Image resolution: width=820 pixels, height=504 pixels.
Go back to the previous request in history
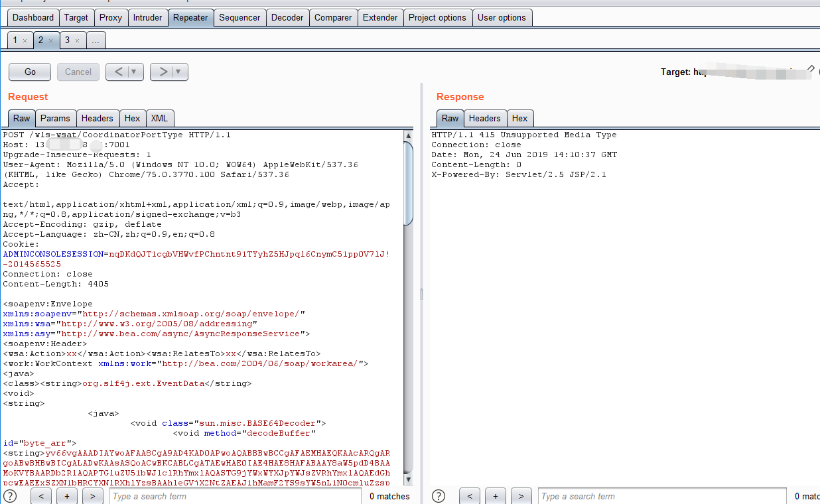tap(117, 72)
